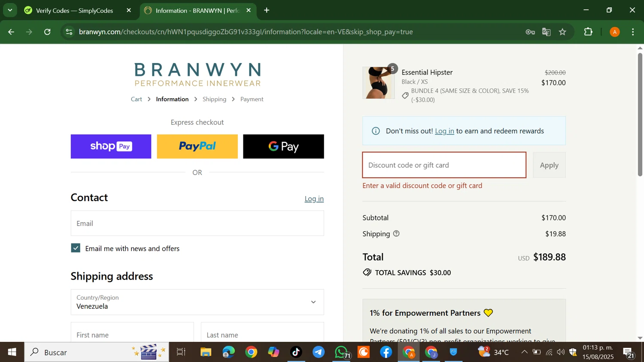Select the Payment breadcrumb step
This screenshot has width=644, height=362.
click(252, 99)
